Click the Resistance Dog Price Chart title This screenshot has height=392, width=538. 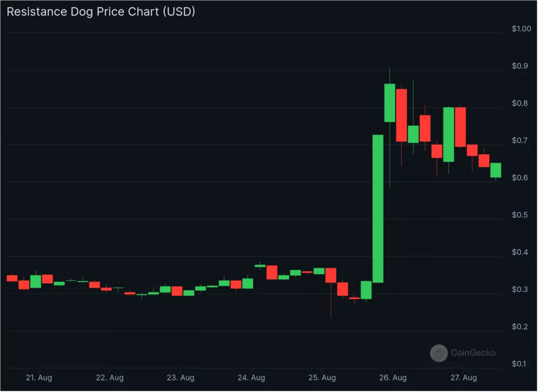click(101, 12)
